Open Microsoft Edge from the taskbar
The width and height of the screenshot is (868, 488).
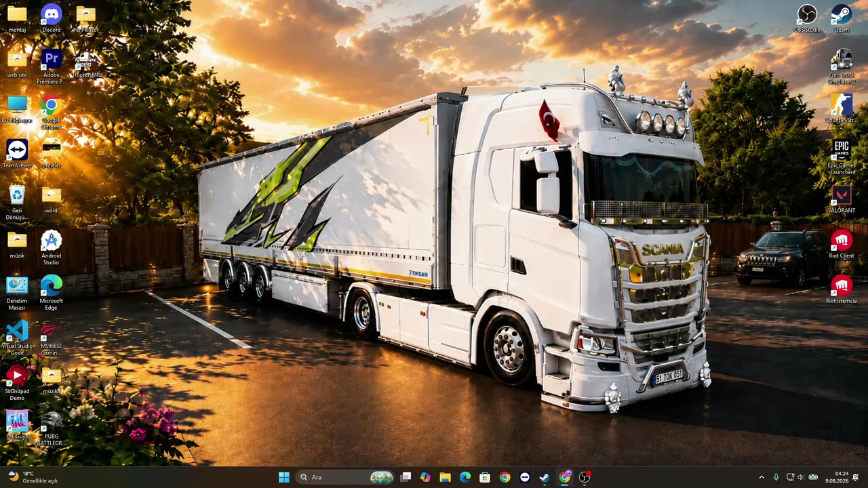[x=465, y=477]
